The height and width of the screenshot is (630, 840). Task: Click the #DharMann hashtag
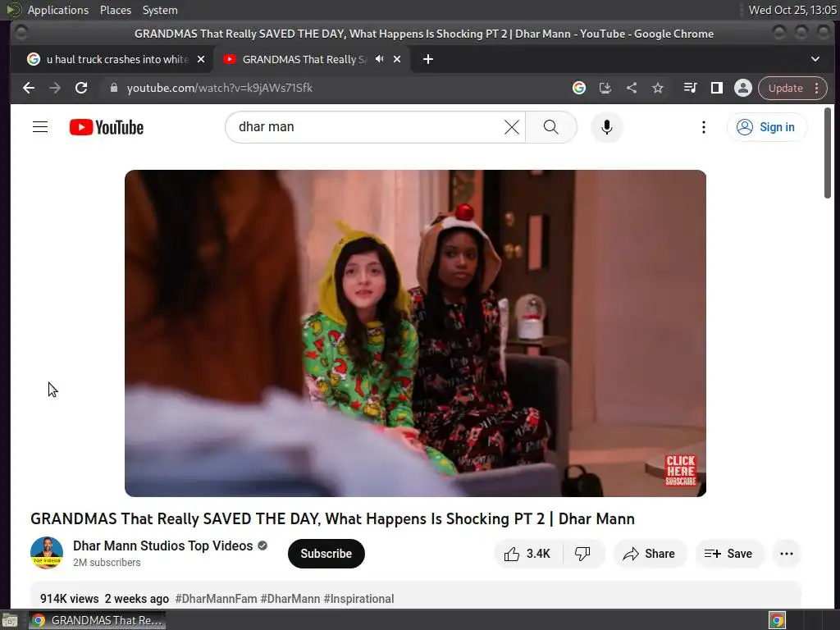tap(290, 599)
